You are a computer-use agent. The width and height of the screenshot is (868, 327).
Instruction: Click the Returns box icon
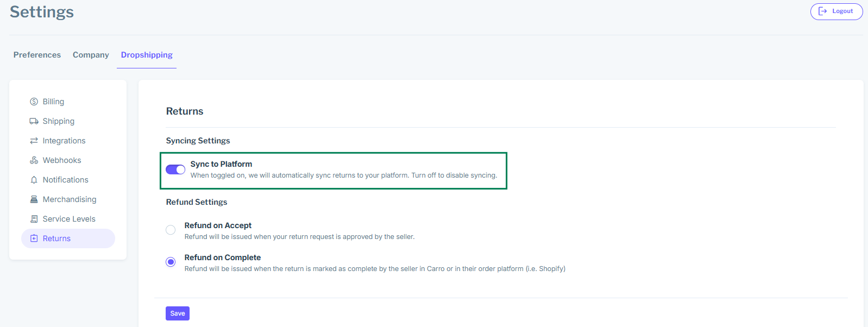(34, 238)
